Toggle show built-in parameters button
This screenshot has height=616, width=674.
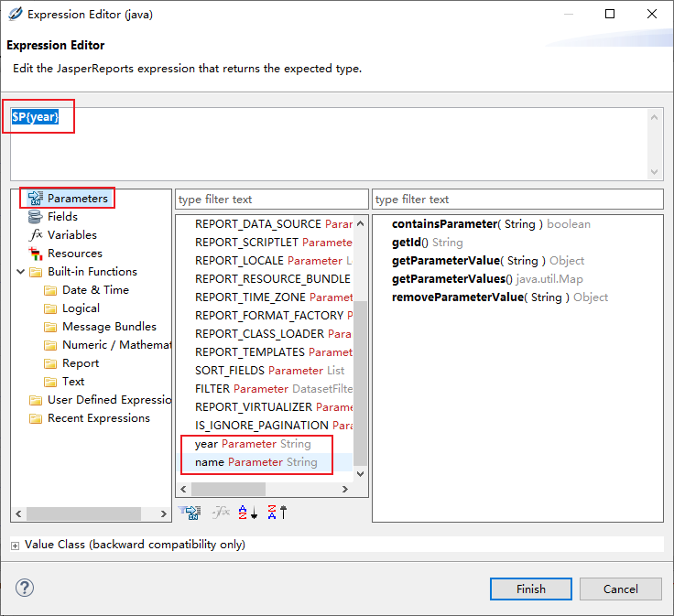[190, 512]
